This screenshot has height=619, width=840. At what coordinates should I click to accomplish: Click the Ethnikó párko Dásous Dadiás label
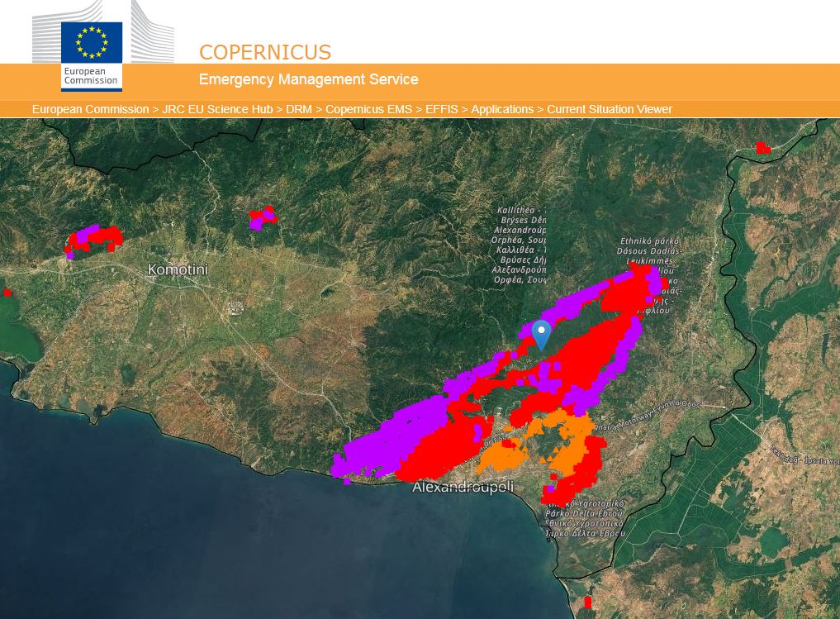(648, 246)
